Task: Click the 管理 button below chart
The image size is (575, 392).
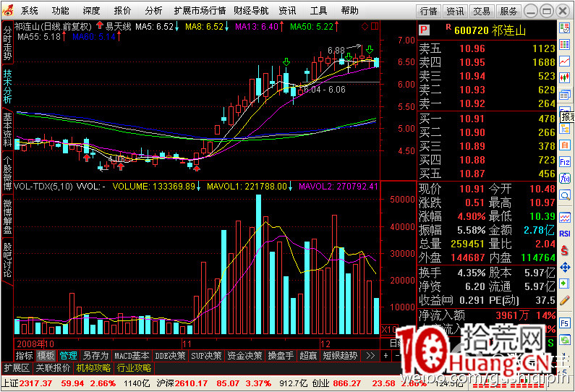Action: [x=68, y=355]
